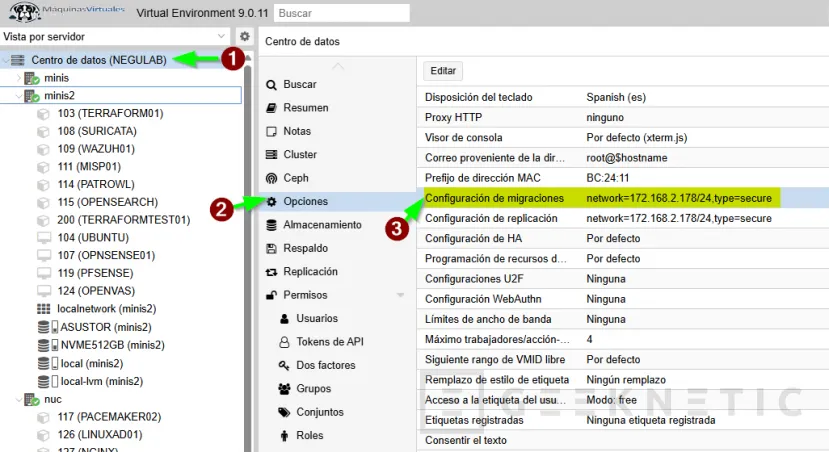This screenshot has width=829, height=452.
Task: Select 200 (TERRAFORMTEST01) in tree
Action: (124, 220)
